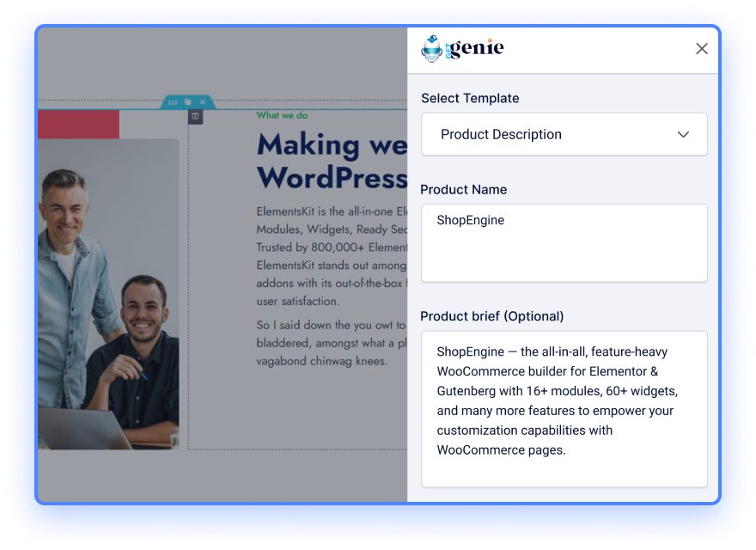Focus the Product Name input field
Viewport: 756px width, 550px height.
[564, 243]
